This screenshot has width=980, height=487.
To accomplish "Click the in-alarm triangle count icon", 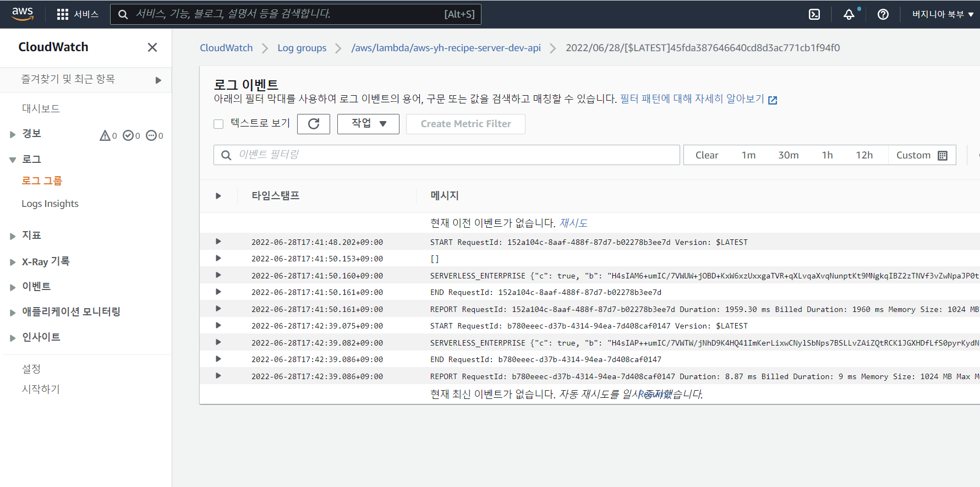I will click(x=108, y=135).
